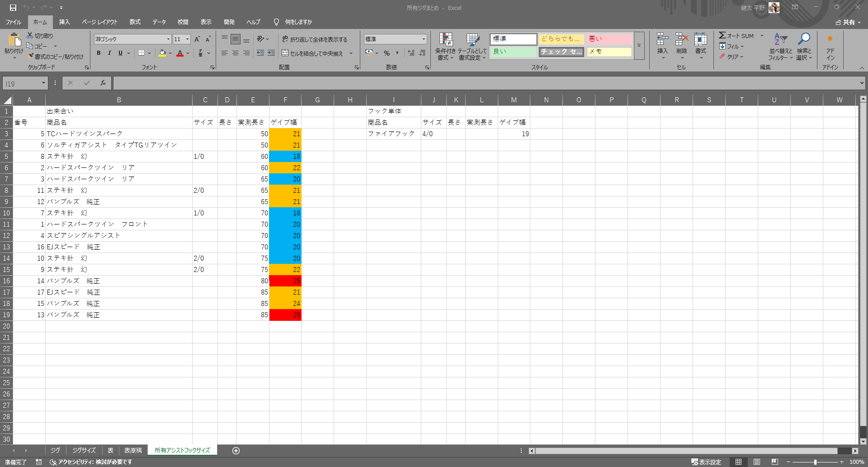Click the 共有 (Share) button
Screen dimensions: 868x467
coord(848,22)
